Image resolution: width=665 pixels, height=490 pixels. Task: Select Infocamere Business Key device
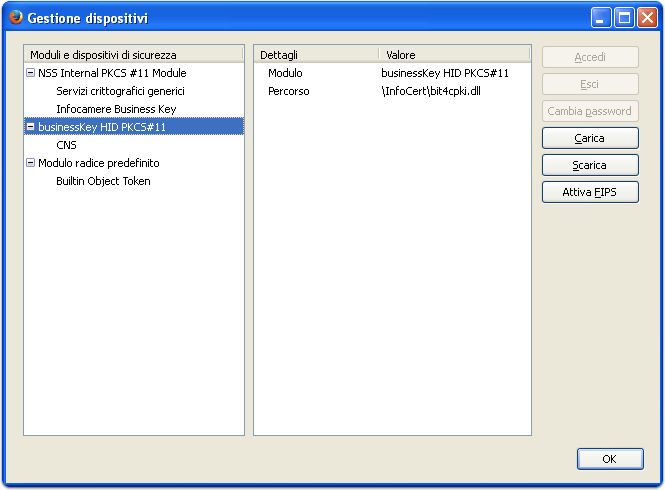(116, 109)
